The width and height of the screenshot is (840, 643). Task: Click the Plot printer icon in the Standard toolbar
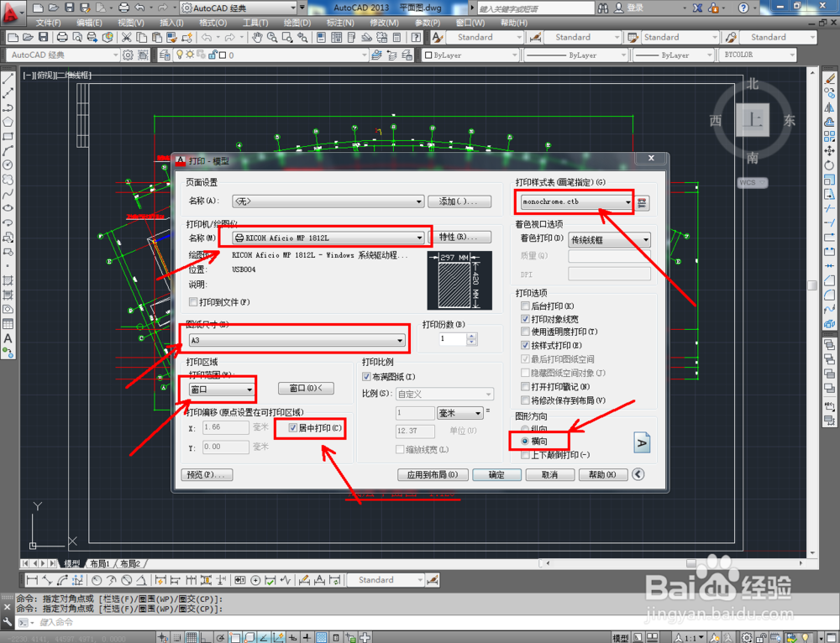pyautogui.click(x=62, y=37)
